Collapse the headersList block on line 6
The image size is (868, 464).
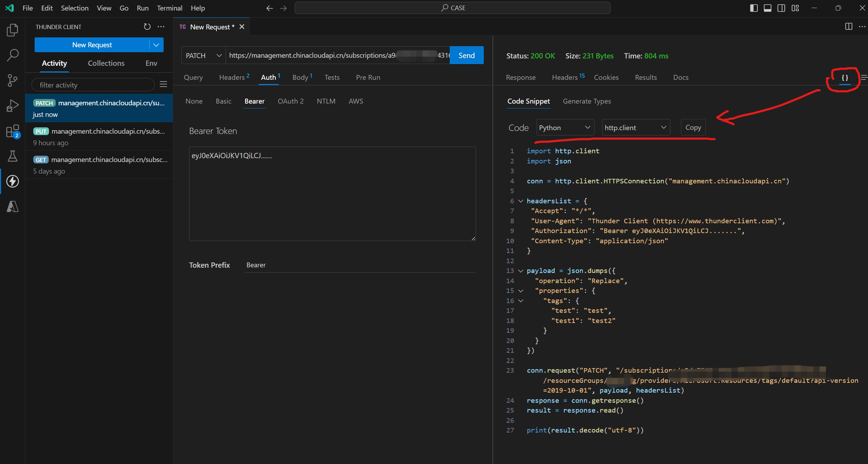click(521, 201)
